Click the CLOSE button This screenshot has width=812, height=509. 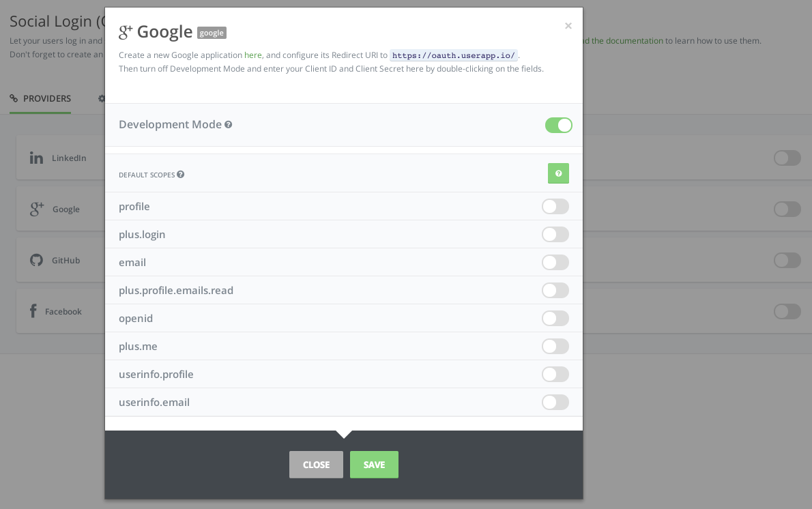pyautogui.click(x=316, y=465)
